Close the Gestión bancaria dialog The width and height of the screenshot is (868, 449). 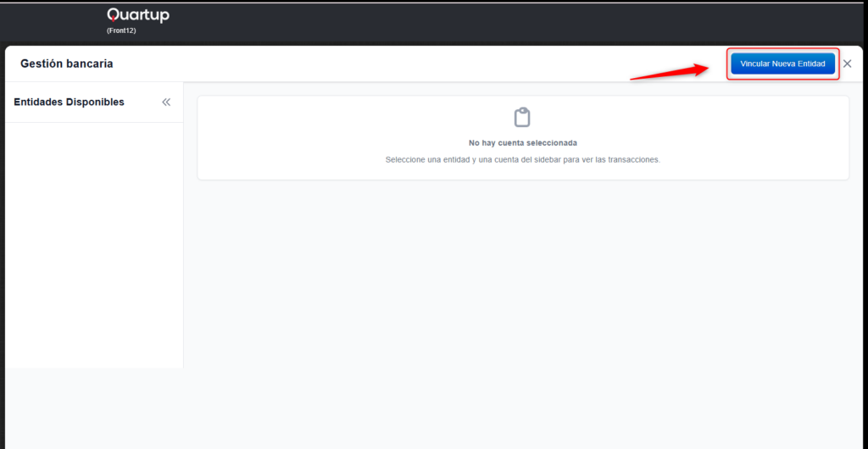pyautogui.click(x=847, y=64)
